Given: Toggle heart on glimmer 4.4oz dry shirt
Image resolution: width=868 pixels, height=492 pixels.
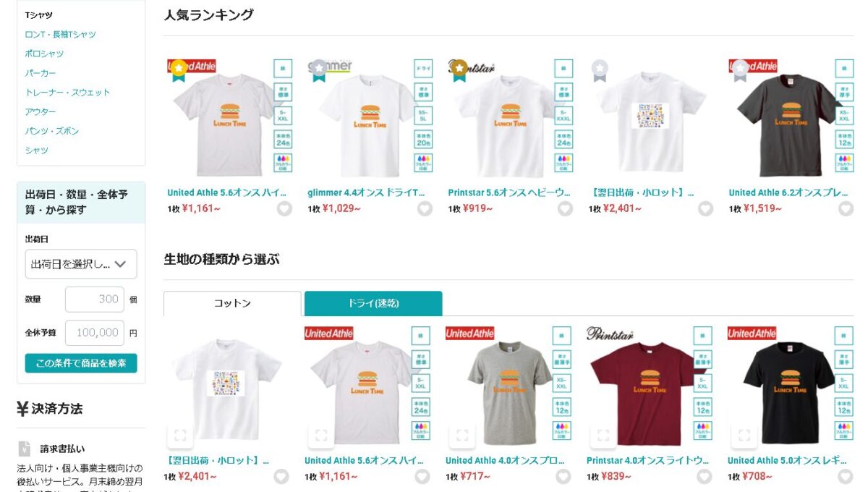Looking at the screenshot, I should pos(425,208).
